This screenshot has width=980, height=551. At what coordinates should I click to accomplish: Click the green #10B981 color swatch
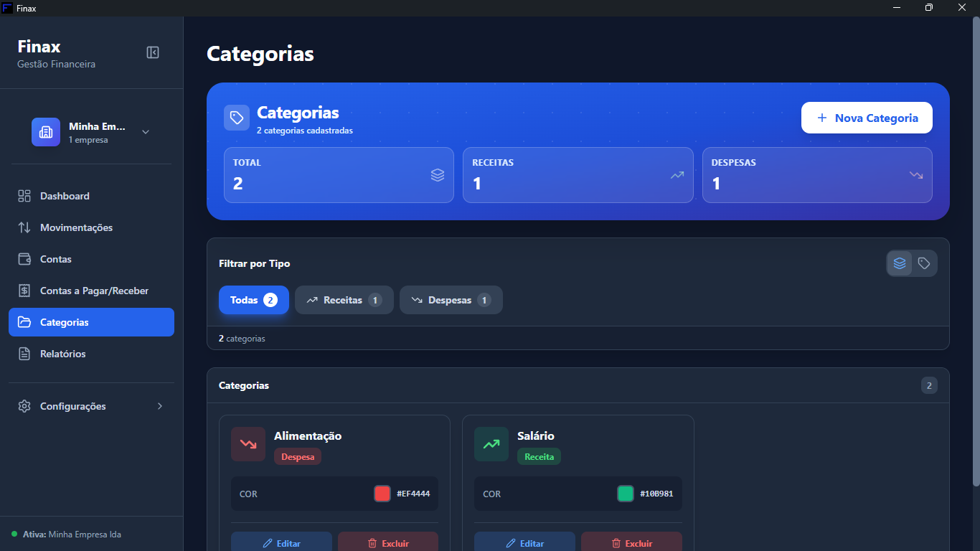click(x=626, y=494)
